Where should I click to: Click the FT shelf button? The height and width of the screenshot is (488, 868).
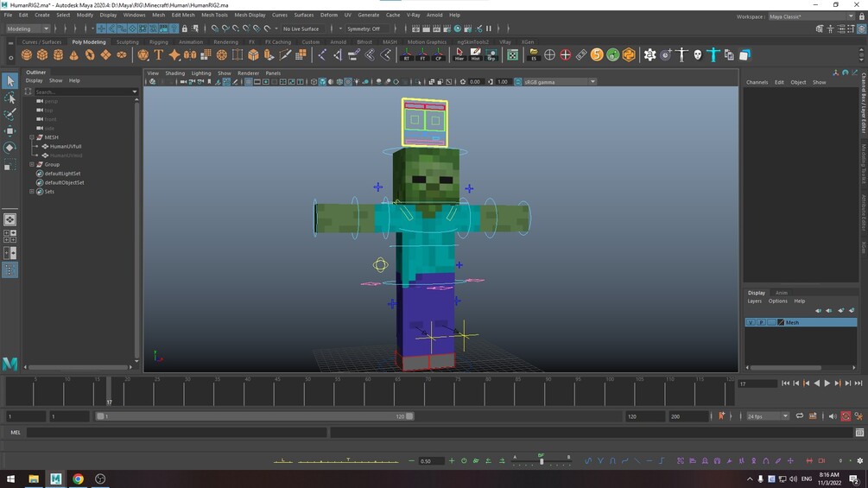[422, 54]
